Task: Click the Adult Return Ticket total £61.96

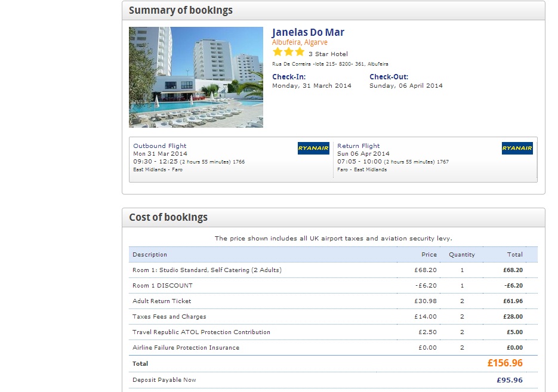Action: (513, 301)
